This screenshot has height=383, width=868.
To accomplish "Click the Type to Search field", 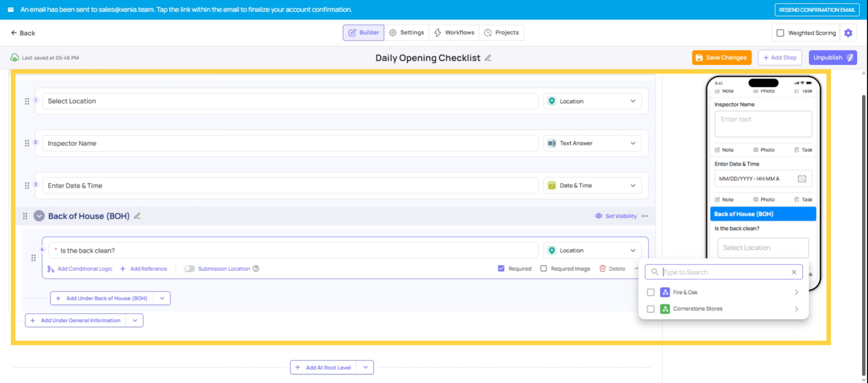I will [x=723, y=272].
